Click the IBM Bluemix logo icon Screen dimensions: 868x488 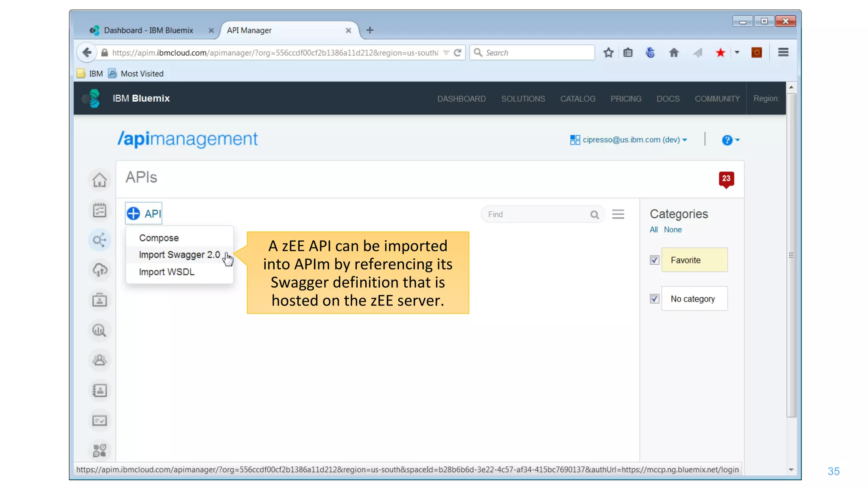(x=91, y=98)
